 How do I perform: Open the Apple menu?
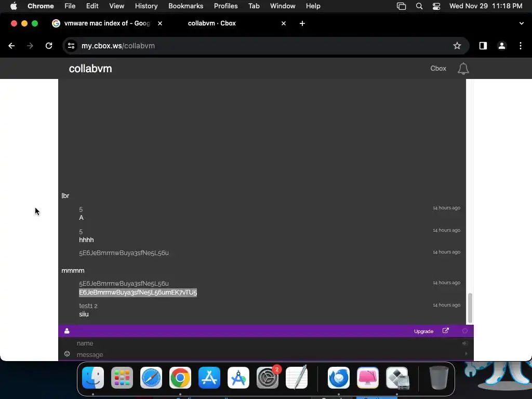click(14, 6)
